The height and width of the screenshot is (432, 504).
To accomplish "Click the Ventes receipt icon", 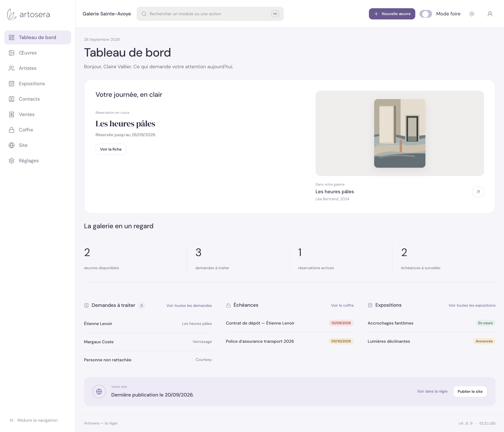I will pos(11,114).
